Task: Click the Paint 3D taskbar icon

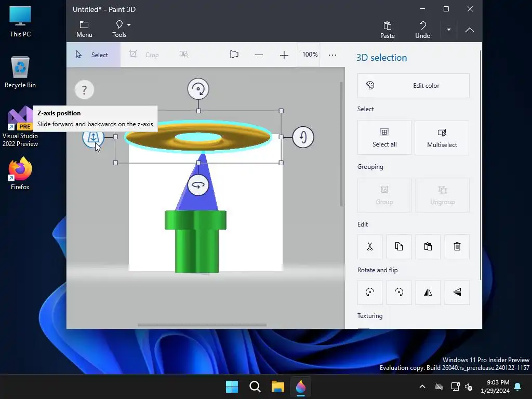Action: coord(301,387)
